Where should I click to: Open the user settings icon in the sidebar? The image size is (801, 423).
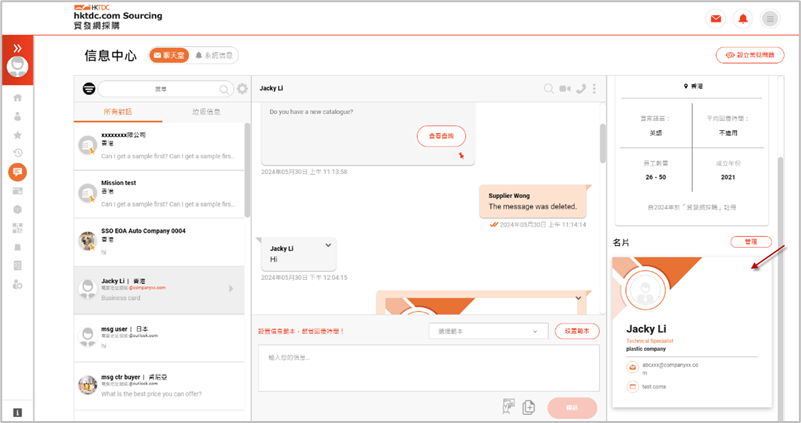pyautogui.click(x=17, y=284)
